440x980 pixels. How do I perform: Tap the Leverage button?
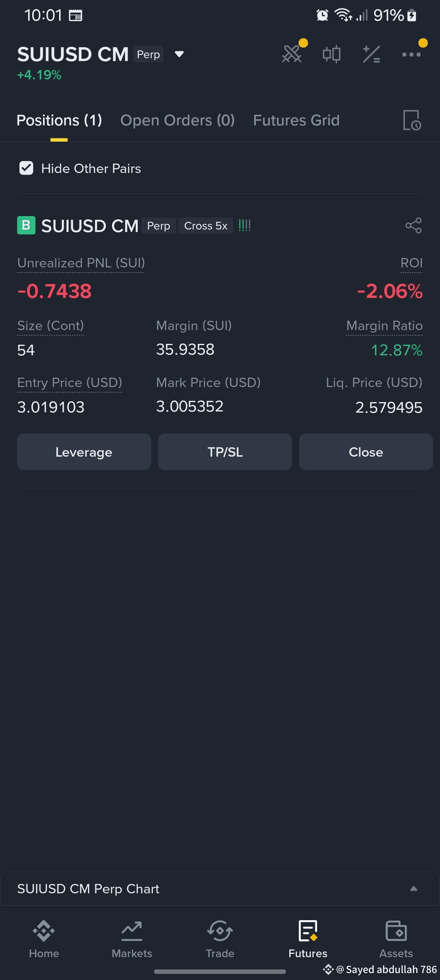click(84, 452)
